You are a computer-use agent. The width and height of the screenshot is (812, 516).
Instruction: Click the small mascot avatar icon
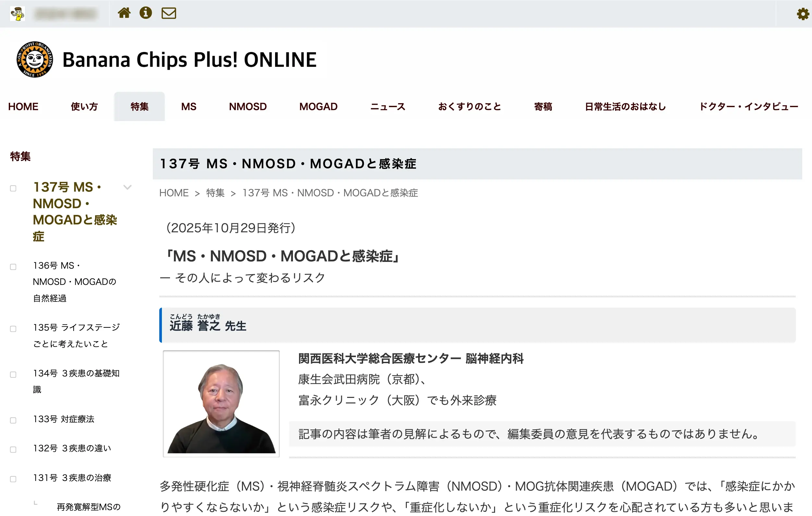click(x=17, y=14)
